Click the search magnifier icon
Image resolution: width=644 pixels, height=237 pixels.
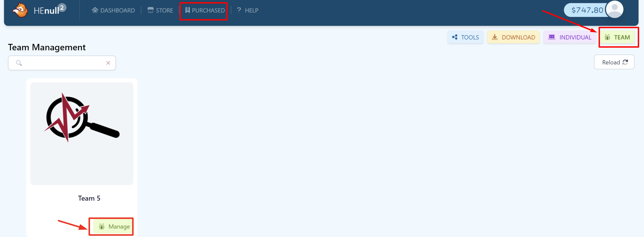pos(19,63)
